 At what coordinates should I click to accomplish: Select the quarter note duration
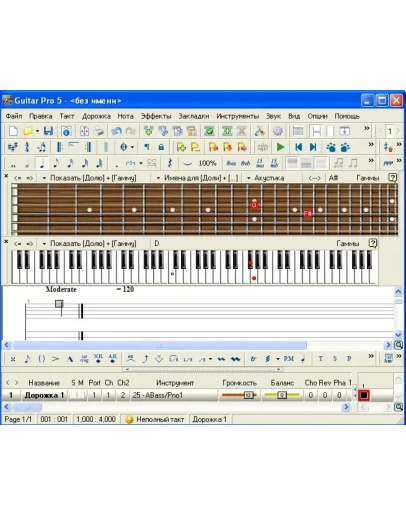click(x=42, y=163)
